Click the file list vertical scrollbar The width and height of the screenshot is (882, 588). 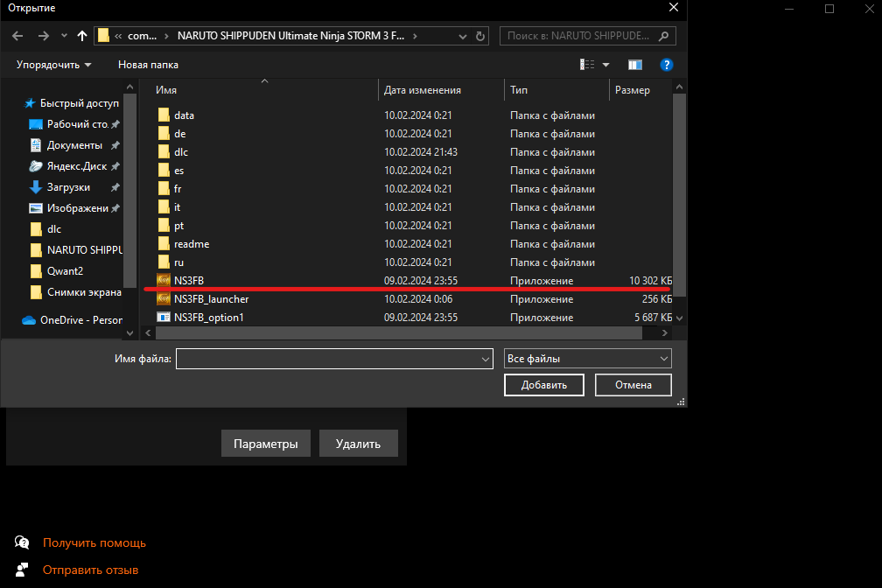click(680, 194)
